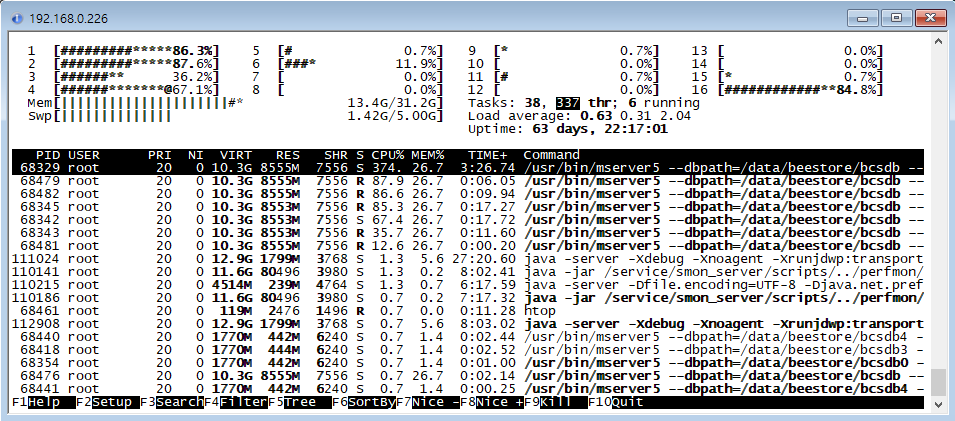The width and height of the screenshot is (955, 421).
Task: Open the SortBy option in the function bar
Action: (x=364, y=402)
